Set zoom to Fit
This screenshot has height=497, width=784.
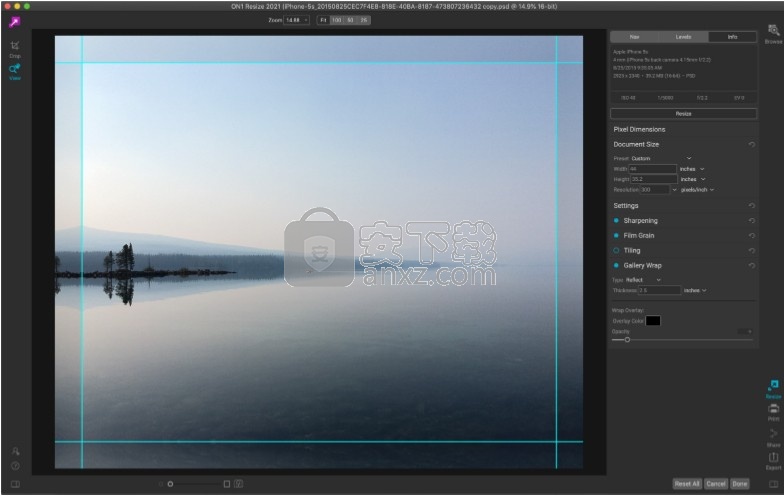tap(323, 20)
